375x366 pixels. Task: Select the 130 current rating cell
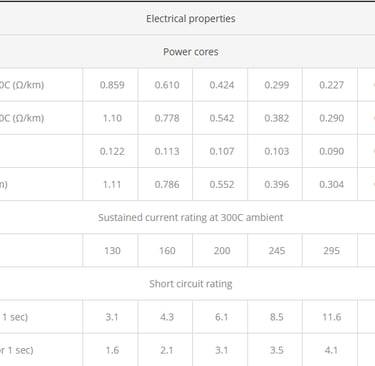(x=112, y=251)
